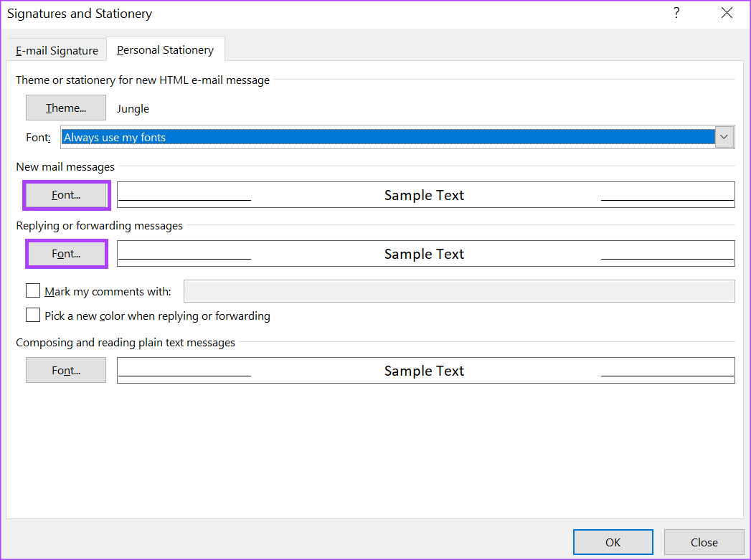Click the help question mark icon
Image resolution: width=751 pixels, height=560 pixels.
coord(676,13)
